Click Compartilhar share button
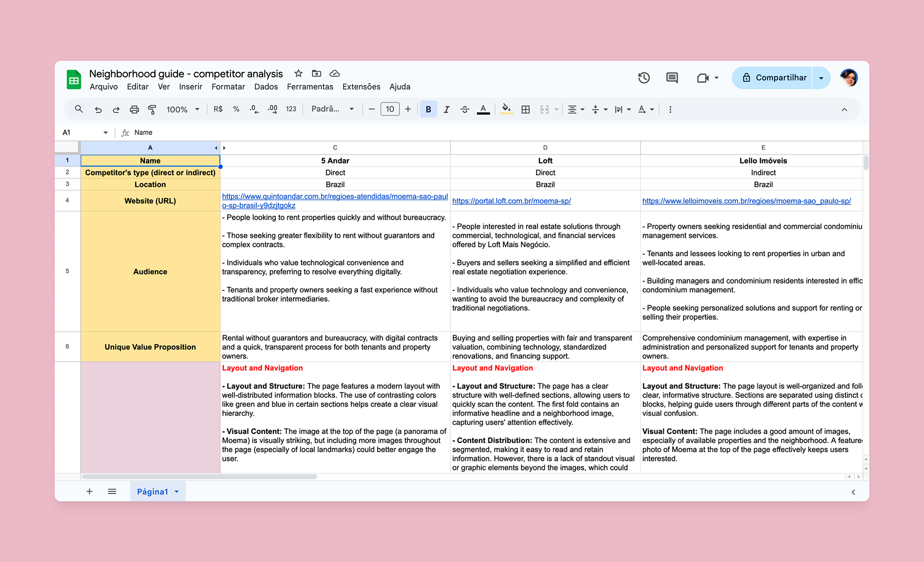This screenshot has height=562, width=924. [772, 78]
